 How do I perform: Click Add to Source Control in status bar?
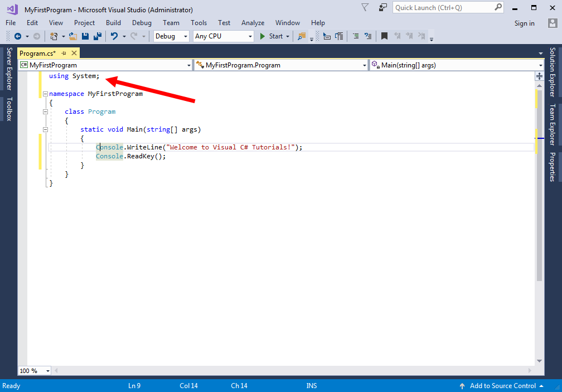502,386
